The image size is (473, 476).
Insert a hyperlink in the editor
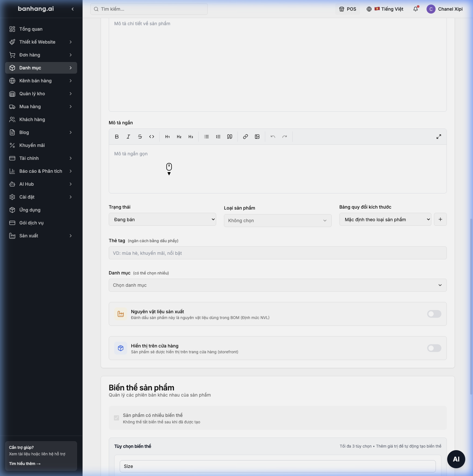(x=246, y=137)
